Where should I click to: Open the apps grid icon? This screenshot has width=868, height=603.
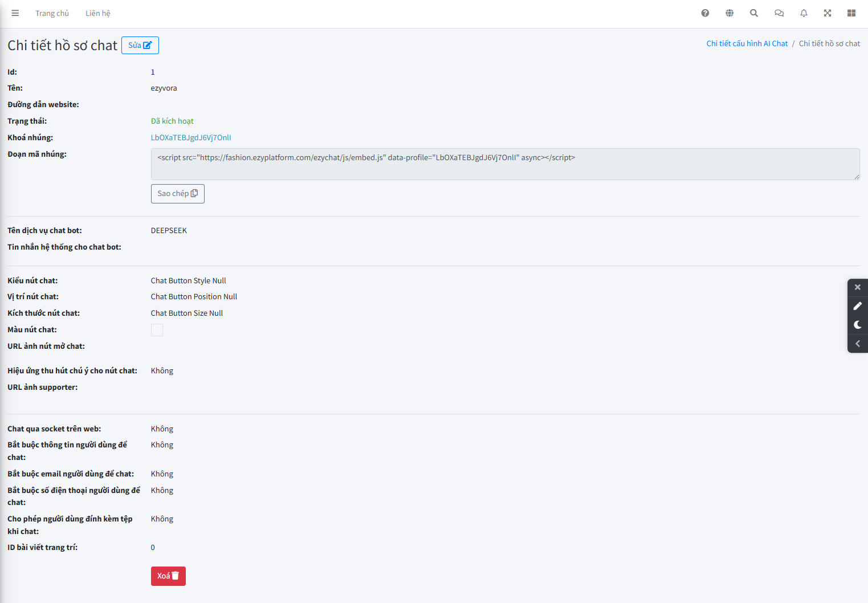click(x=851, y=13)
